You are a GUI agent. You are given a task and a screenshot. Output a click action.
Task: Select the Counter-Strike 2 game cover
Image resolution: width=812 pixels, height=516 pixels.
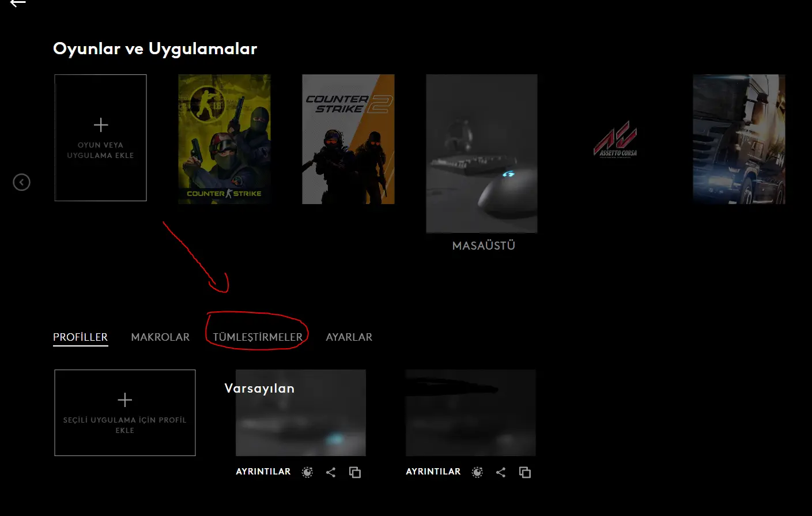(348, 139)
